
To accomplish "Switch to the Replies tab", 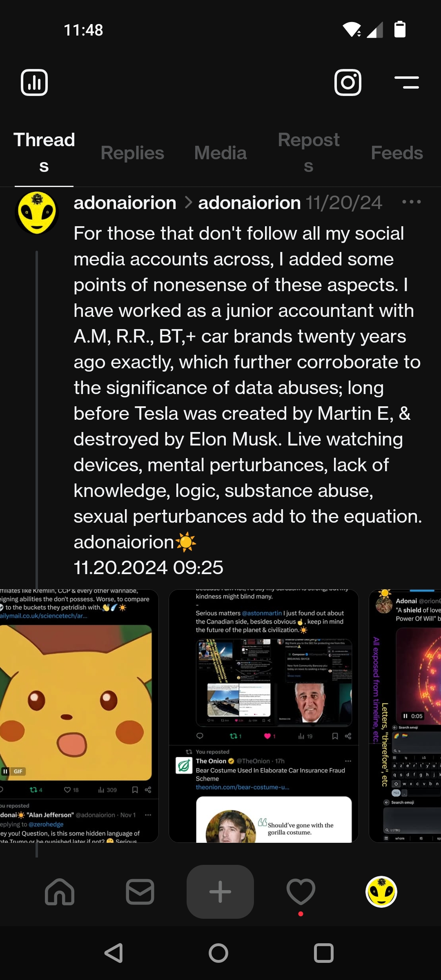I will click(132, 153).
